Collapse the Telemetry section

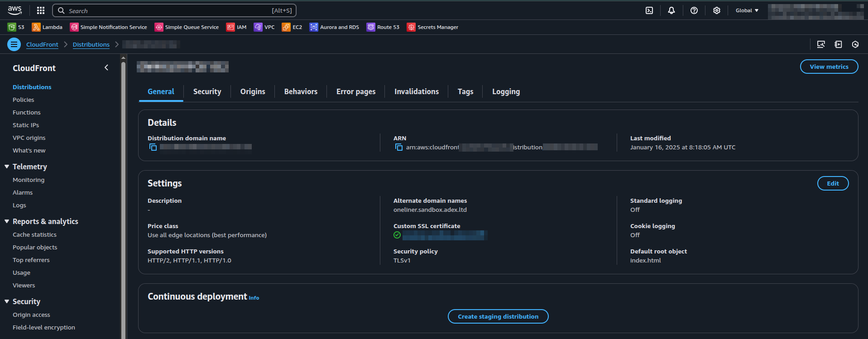click(7, 167)
